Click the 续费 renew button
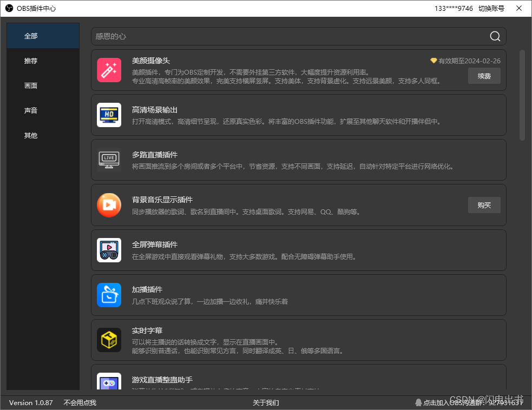 484,76
